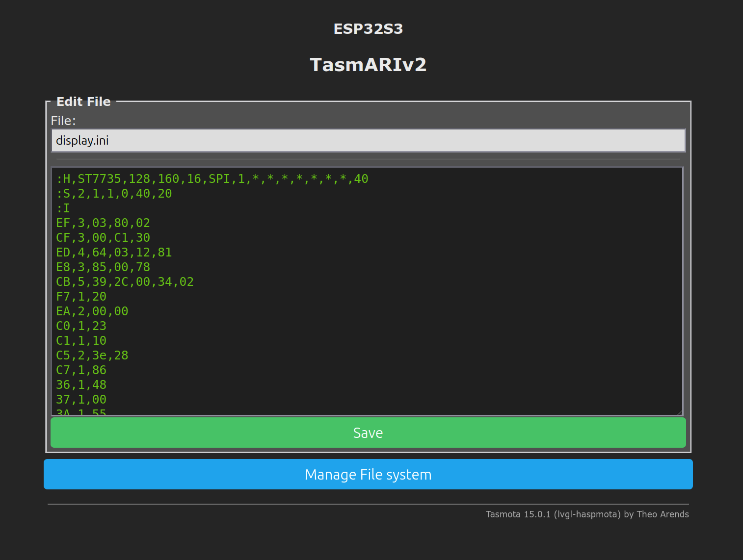
Task: Click the Tasmota version footer text
Action: (x=587, y=514)
